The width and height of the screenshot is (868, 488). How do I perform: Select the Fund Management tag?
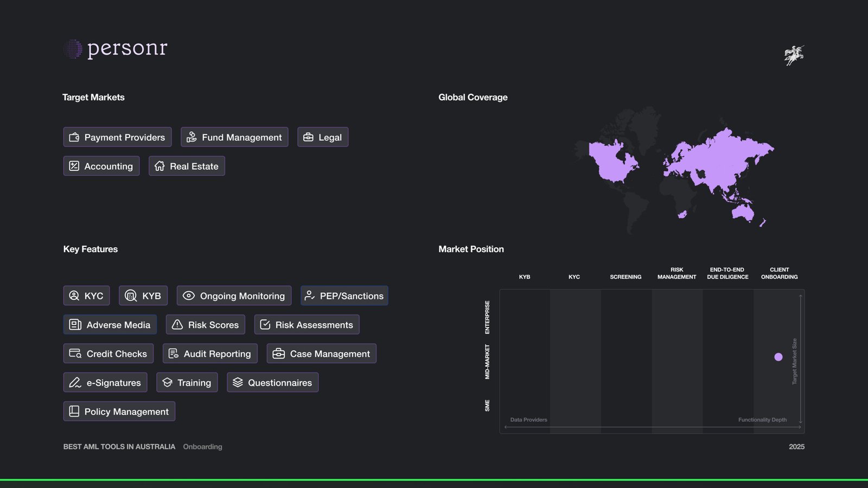click(x=234, y=137)
